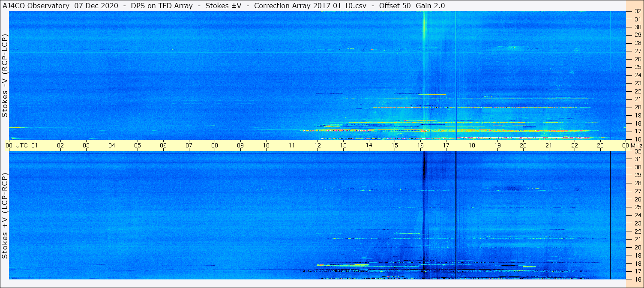Click 'DPS on TFD Array' in the header
The image size is (644, 288).
(161, 6)
